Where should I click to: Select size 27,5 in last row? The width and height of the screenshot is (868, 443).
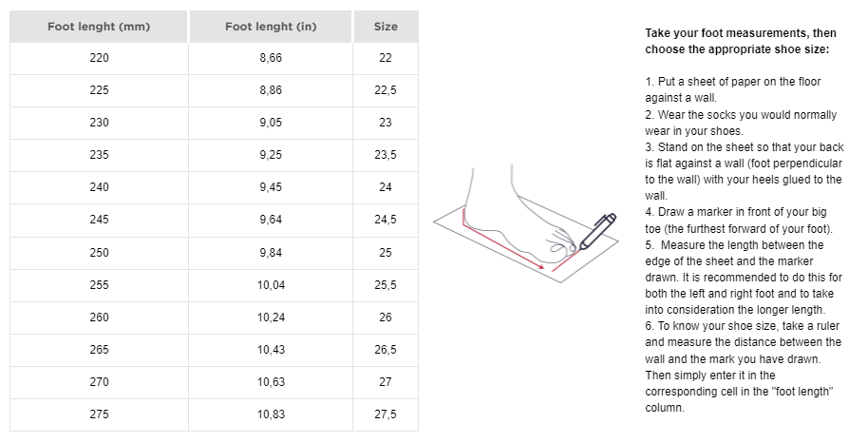(386, 414)
